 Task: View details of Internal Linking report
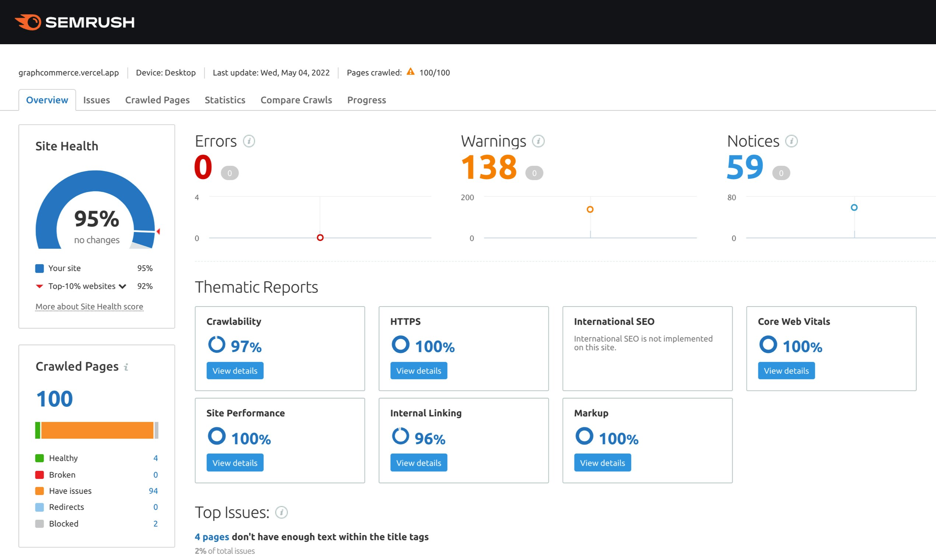coord(419,463)
